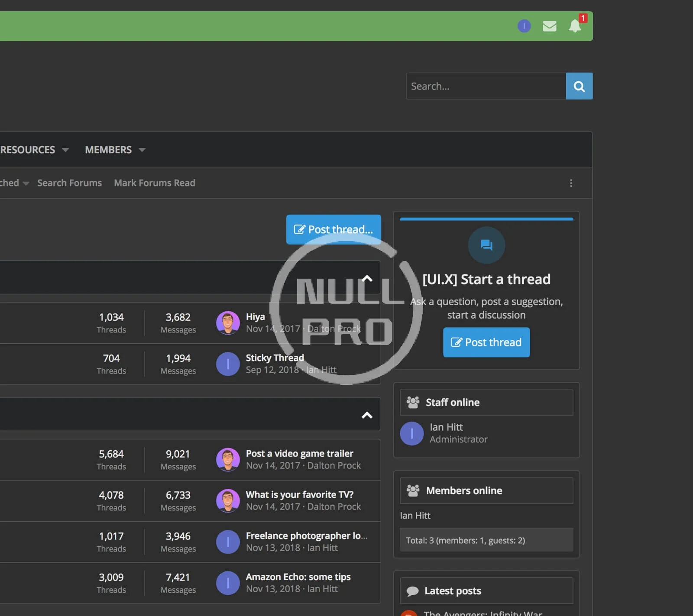The height and width of the screenshot is (616, 693).
Task: Open the Search Forums tab
Action: [69, 183]
